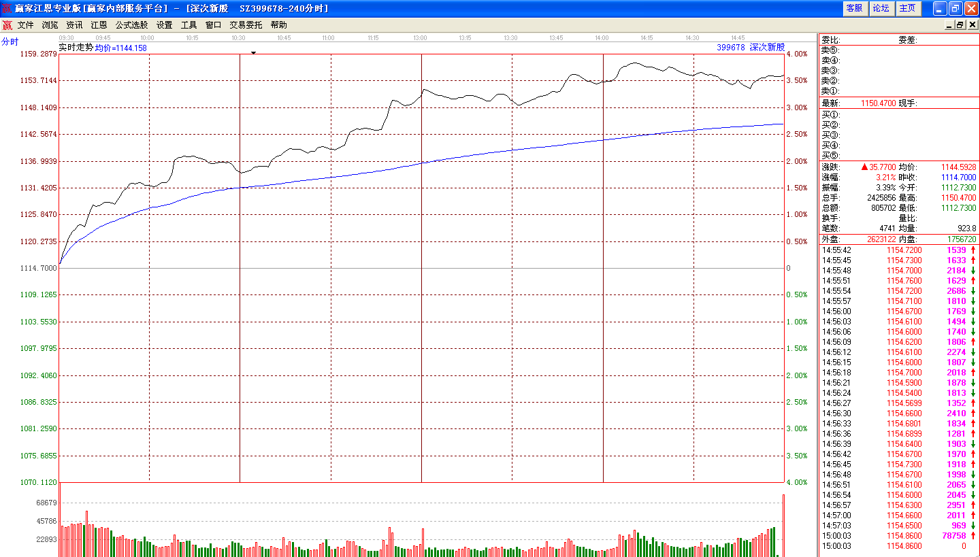Click the 68679 volume axis label
The image size is (980, 557).
46,503
